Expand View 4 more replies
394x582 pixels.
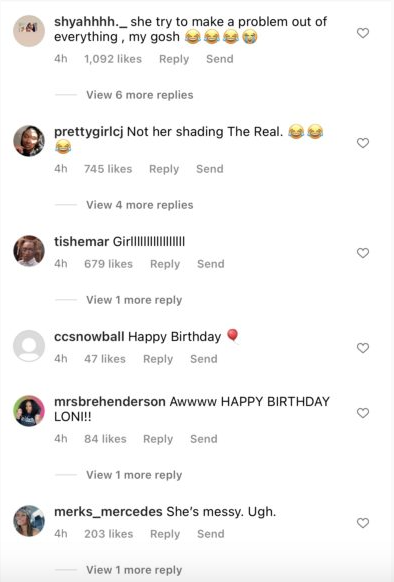(140, 205)
